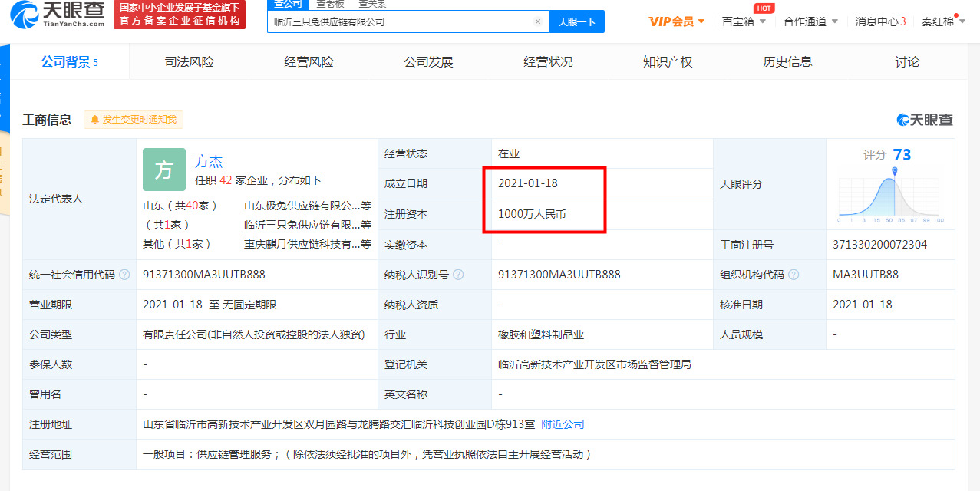Open 重庆麒月供应链科技 company link
This screenshot has height=491, width=980.
coord(307,244)
